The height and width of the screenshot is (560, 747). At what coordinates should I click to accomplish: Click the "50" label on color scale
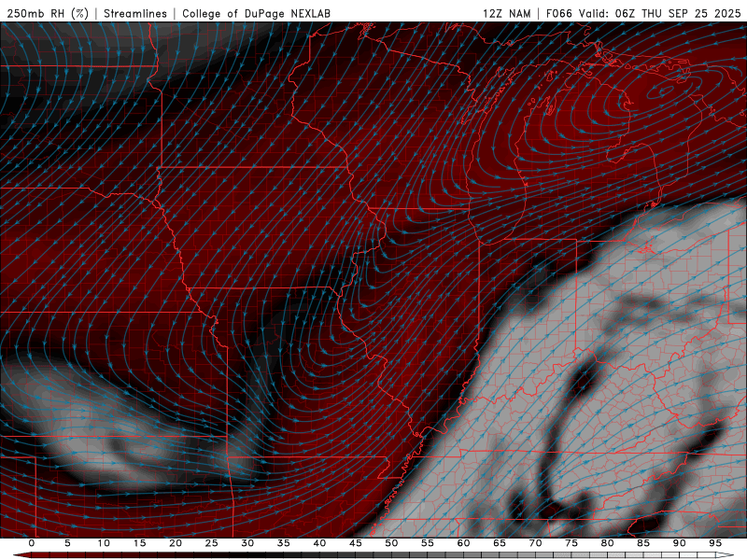pos(391,543)
